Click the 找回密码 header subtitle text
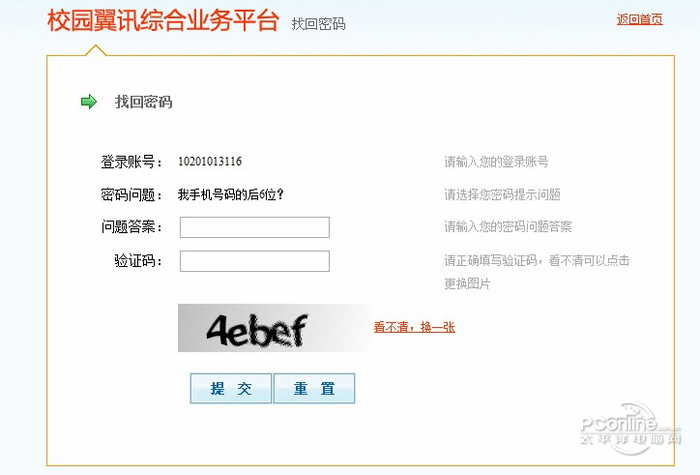 tap(318, 24)
